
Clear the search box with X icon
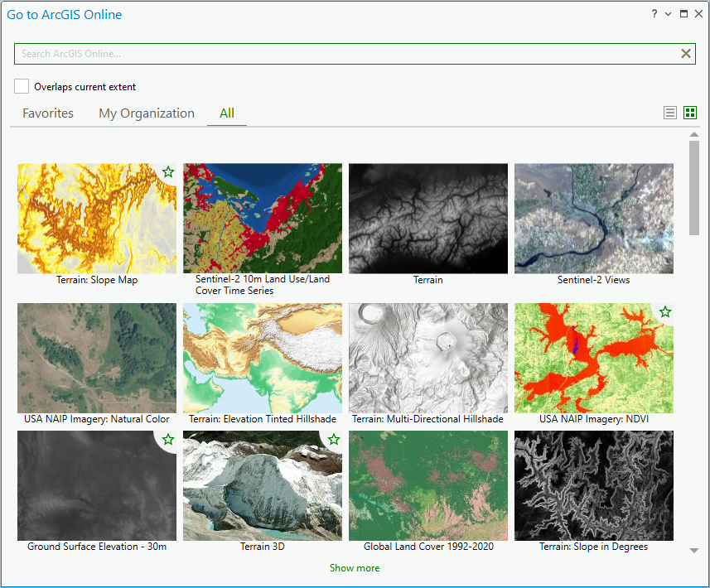685,54
